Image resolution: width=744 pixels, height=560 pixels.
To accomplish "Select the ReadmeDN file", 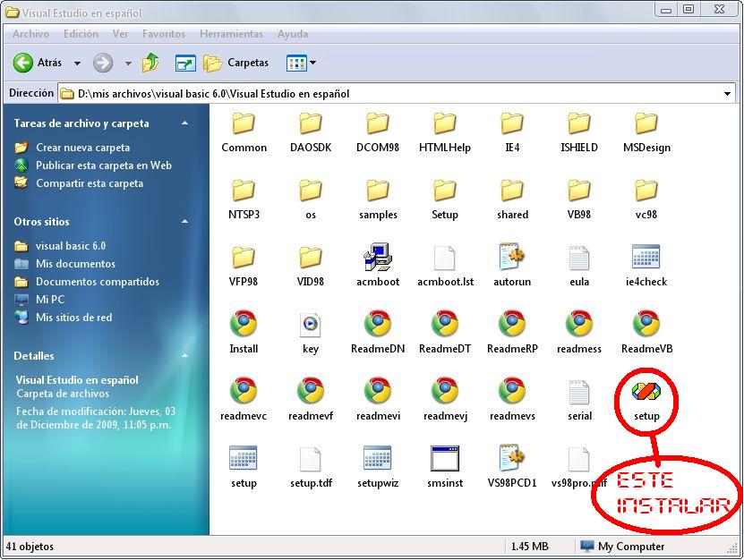I will 378,333.
